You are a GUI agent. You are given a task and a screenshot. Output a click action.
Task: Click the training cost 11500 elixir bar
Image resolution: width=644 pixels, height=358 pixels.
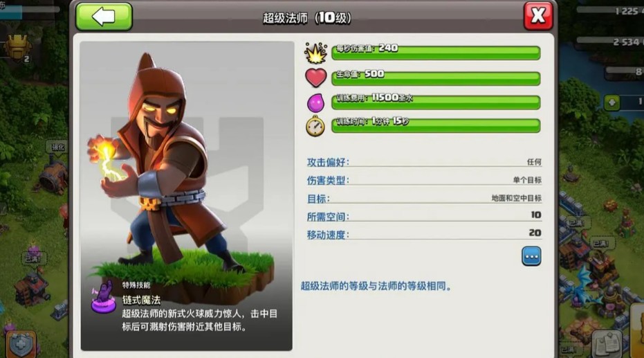tap(436, 102)
